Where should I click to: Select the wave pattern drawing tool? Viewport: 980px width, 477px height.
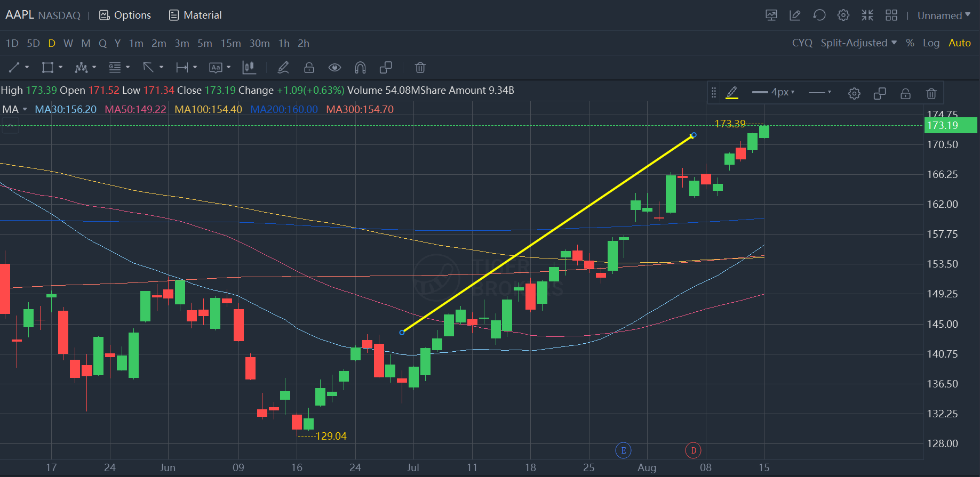[x=81, y=68]
